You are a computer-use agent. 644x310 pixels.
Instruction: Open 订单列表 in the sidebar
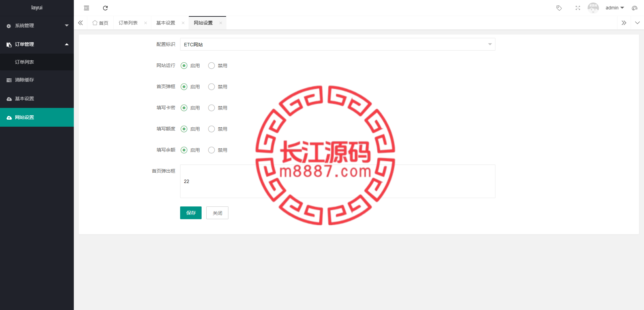37,62
